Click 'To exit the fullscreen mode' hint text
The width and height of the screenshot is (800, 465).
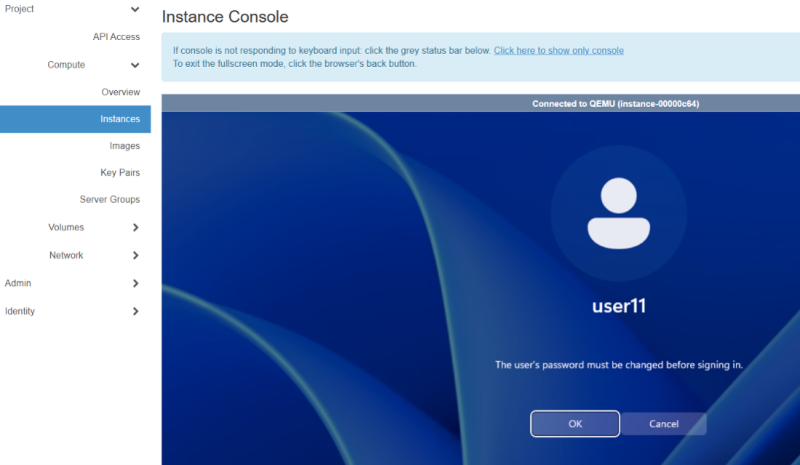click(x=294, y=64)
